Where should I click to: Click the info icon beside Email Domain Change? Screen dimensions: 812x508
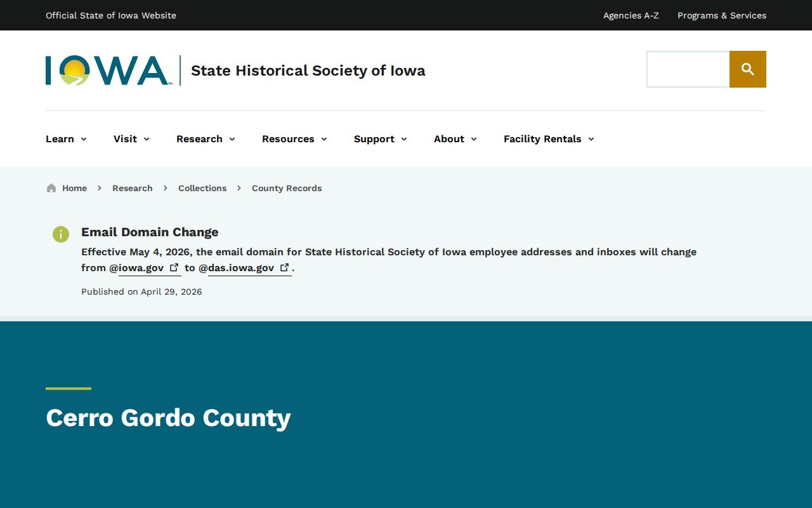(61, 234)
